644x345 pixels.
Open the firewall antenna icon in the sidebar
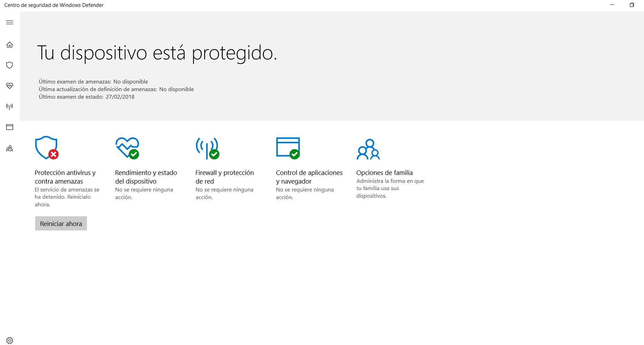[10, 107]
